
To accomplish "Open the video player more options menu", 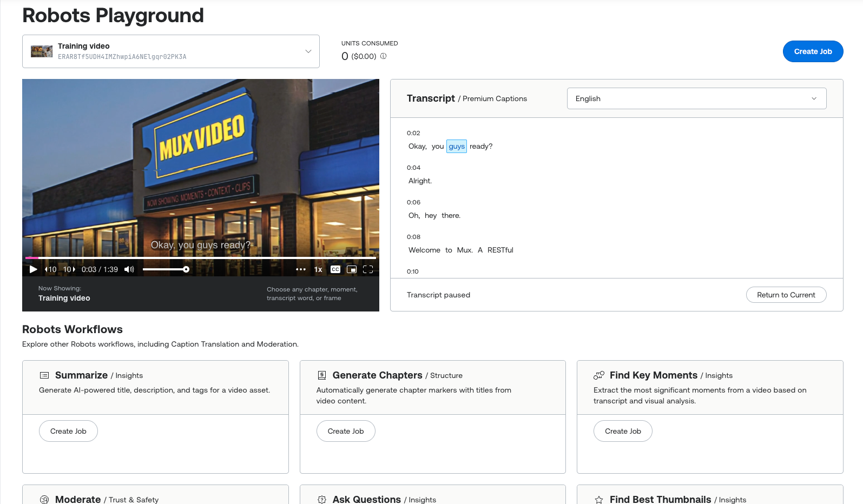I will click(x=301, y=269).
